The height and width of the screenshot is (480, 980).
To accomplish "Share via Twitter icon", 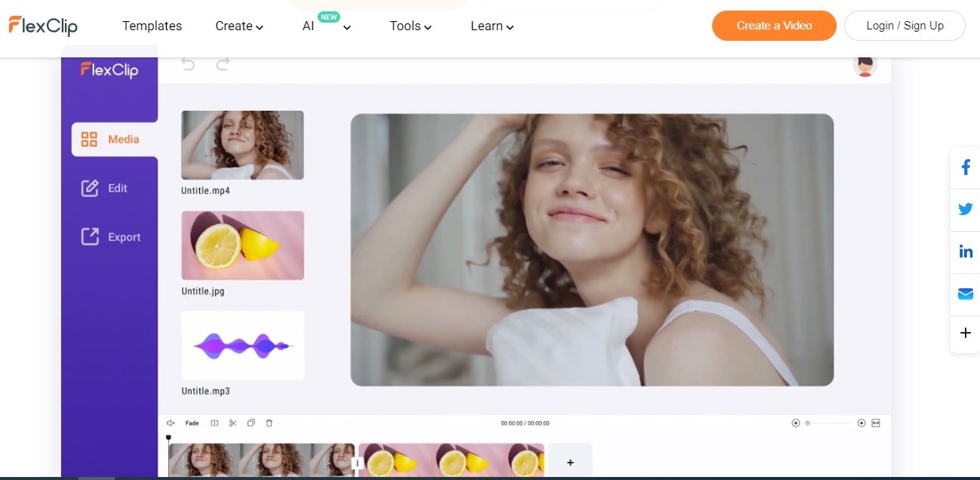I will tap(966, 210).
